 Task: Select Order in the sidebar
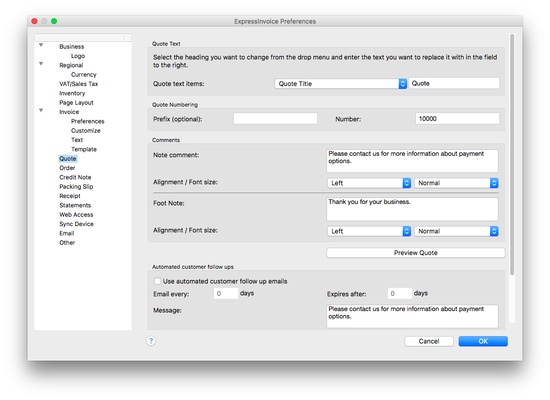click(67, 168)
